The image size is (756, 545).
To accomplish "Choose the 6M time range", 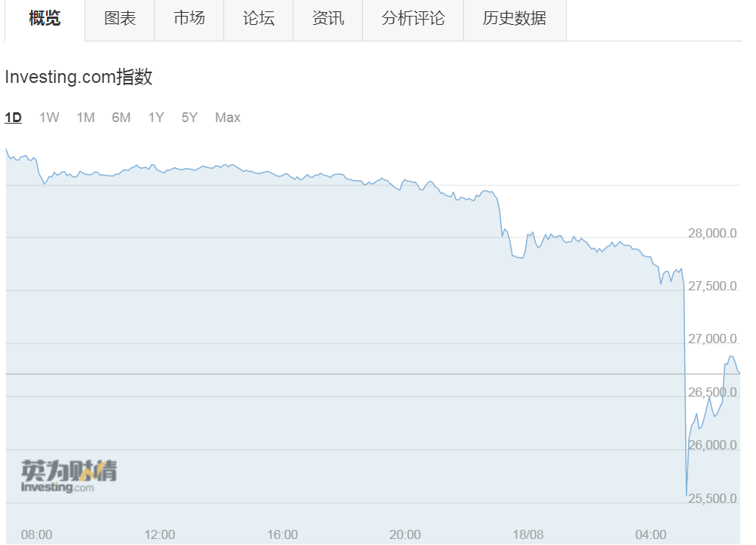I will coord(121,118).
